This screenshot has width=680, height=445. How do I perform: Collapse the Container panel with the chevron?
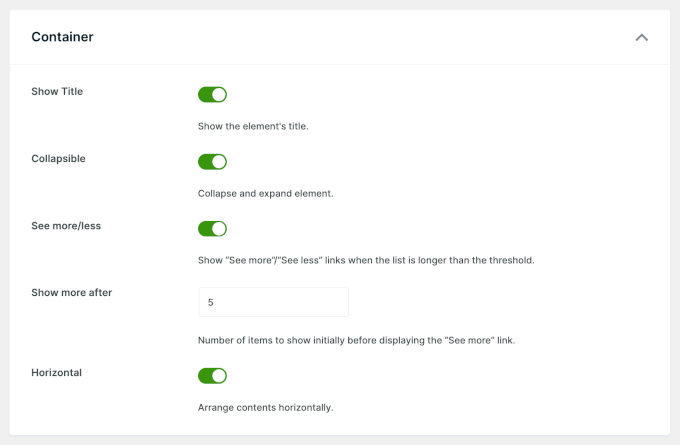(x=642, y=37)
